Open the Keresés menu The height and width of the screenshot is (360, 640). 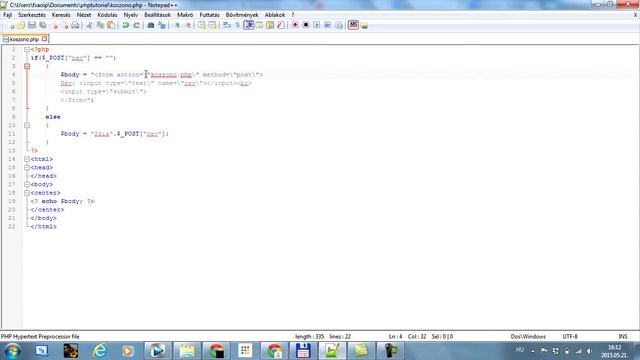coord(61,15)
